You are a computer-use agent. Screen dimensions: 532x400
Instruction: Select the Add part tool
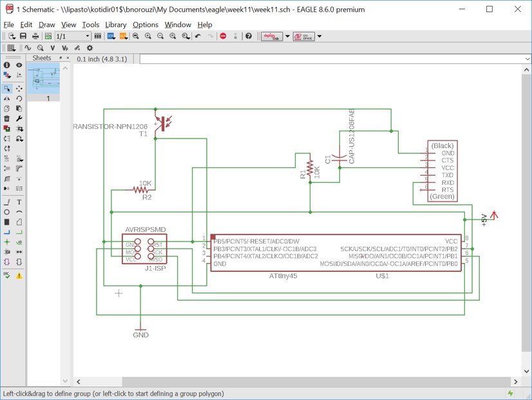[7, 129]
